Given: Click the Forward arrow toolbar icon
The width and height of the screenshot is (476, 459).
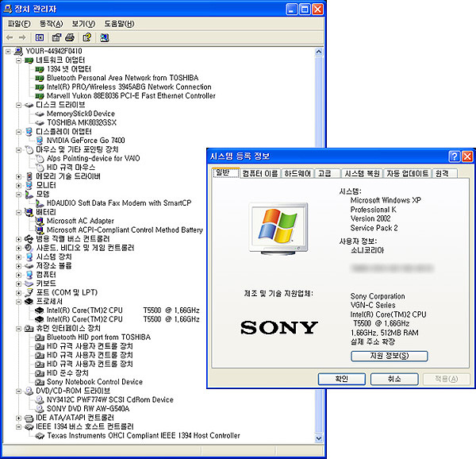Looking at the screenshot, I should tap(22, 37).
